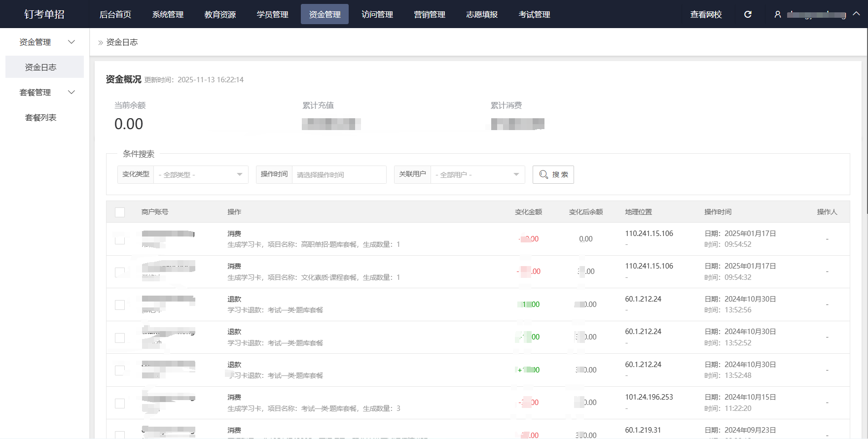Click the 操作时间 date input field

[339, 175]
